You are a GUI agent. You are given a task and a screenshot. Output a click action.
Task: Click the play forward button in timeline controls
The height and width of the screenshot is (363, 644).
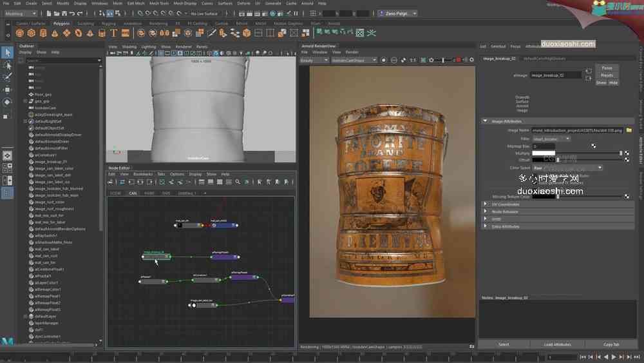(614, 357)
